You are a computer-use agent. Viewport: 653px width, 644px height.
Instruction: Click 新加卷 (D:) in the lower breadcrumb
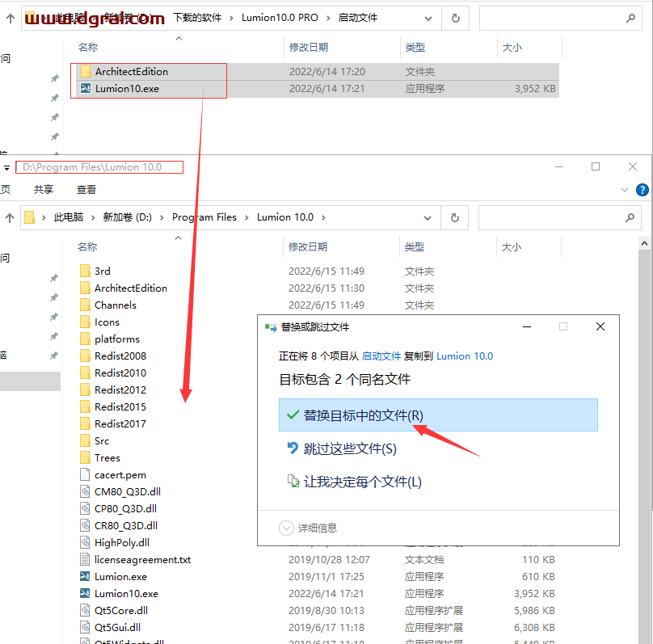[128, 217]
